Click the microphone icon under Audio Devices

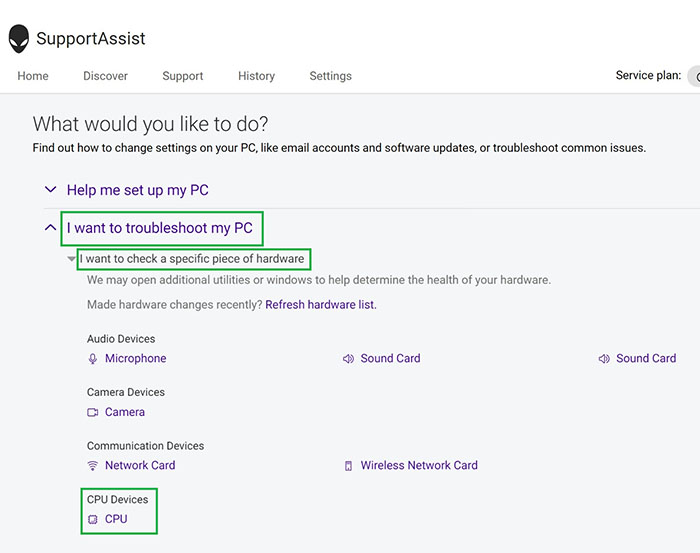(93, 359)
